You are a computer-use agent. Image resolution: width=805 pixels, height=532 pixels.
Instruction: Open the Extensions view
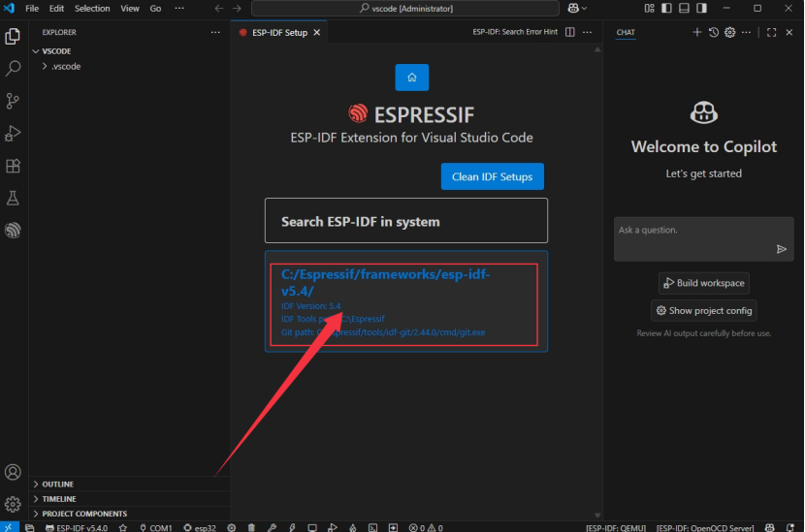13,166
